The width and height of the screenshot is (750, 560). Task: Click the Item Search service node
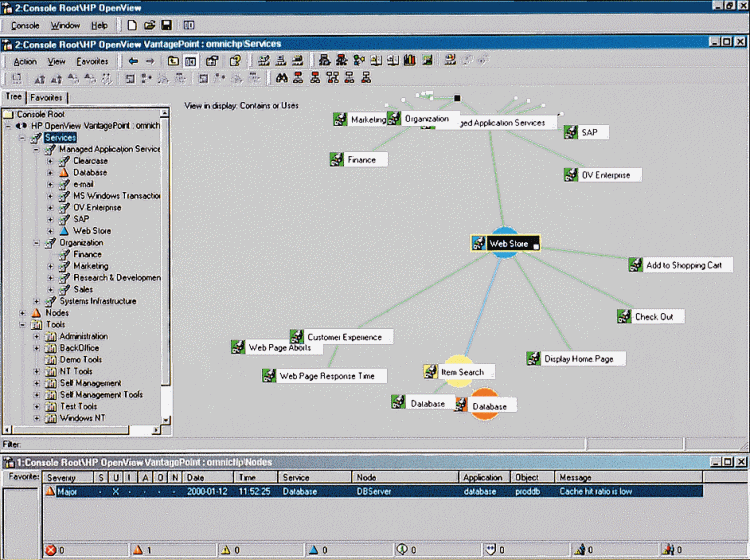click(459, 372)
